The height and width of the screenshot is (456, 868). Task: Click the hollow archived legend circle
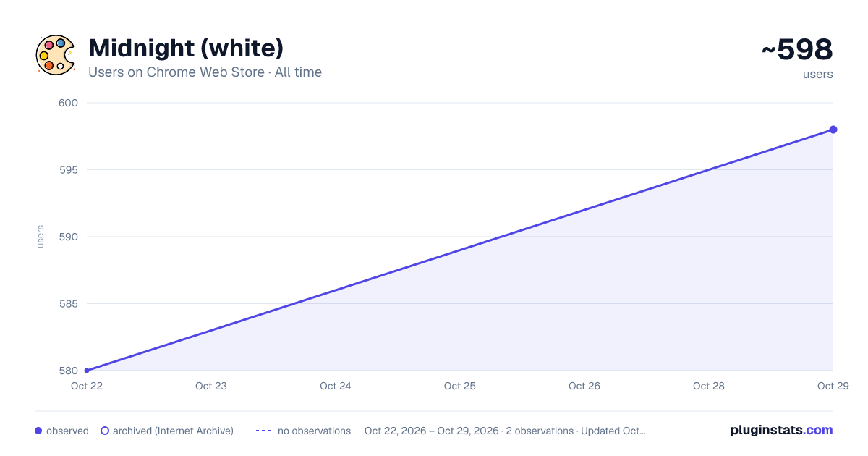[x=105, y=431]
